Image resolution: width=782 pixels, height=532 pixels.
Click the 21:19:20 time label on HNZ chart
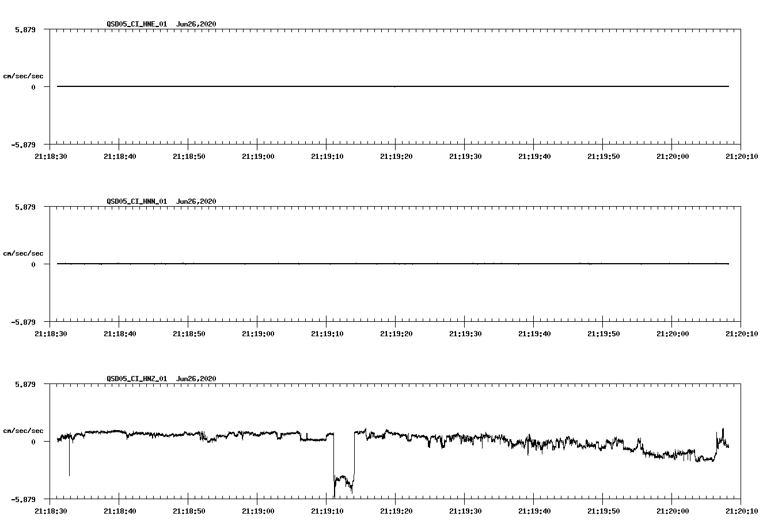point(396,511)
